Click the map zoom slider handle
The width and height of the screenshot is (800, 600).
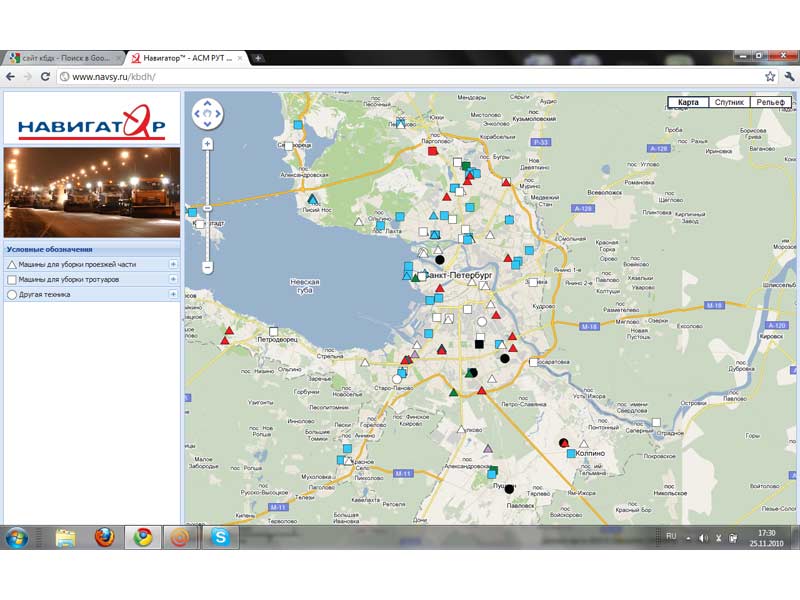coord(207,208)
